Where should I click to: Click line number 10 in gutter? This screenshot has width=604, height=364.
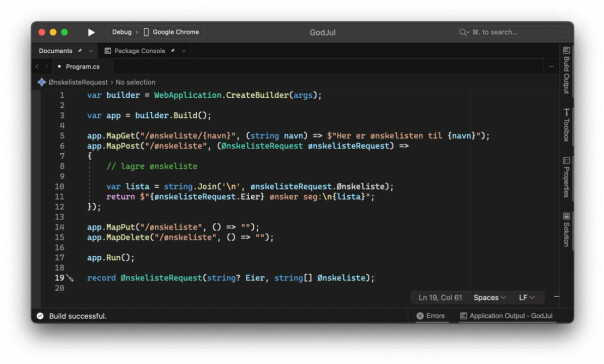pos(59,186)
